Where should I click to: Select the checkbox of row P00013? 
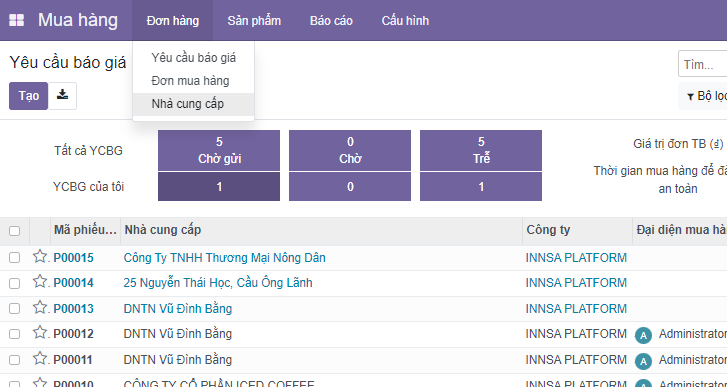click(x=14, y=309)
